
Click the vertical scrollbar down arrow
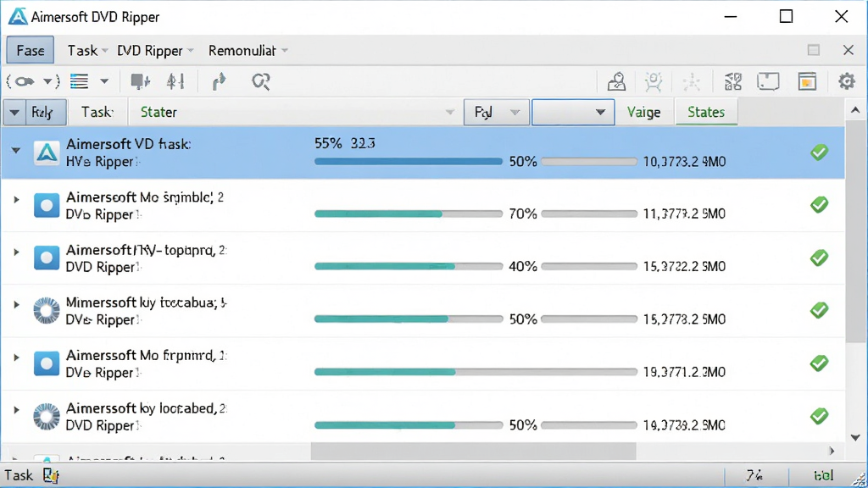[x=856, y=438]
